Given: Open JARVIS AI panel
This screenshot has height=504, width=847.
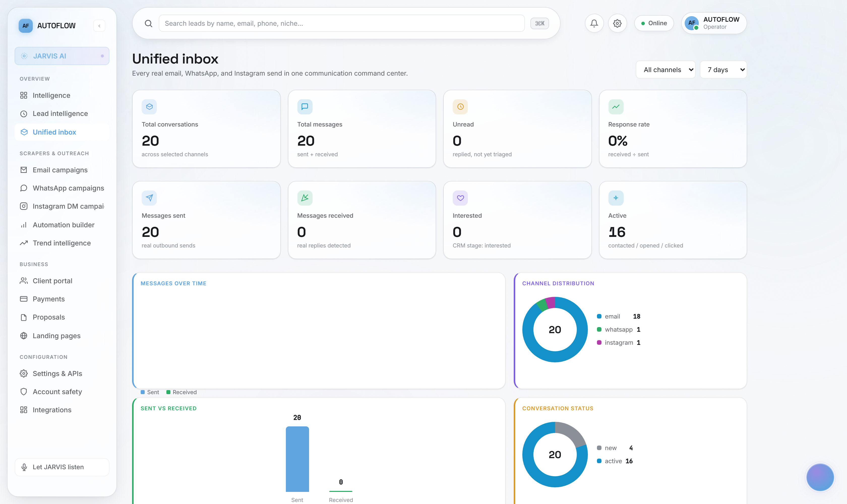Looking at the screenshot, I should pos(62,56).
